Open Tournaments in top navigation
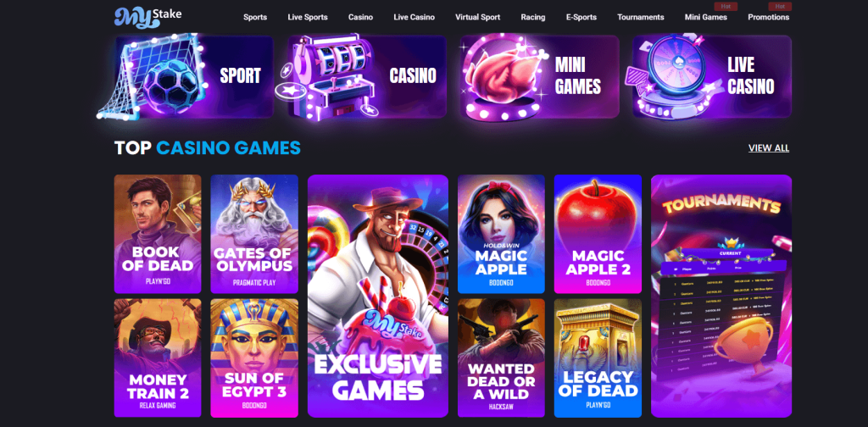 (x=641, y=17)
